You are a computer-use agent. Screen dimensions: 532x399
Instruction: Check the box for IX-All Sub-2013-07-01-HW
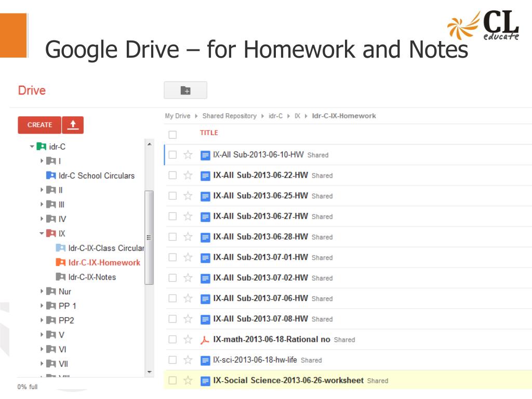coord(172,257)
